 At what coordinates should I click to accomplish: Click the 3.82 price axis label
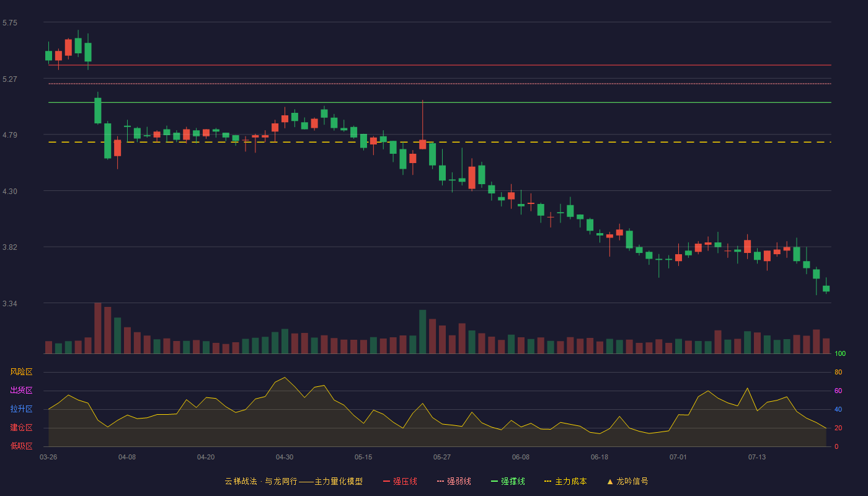coord(10,247)
